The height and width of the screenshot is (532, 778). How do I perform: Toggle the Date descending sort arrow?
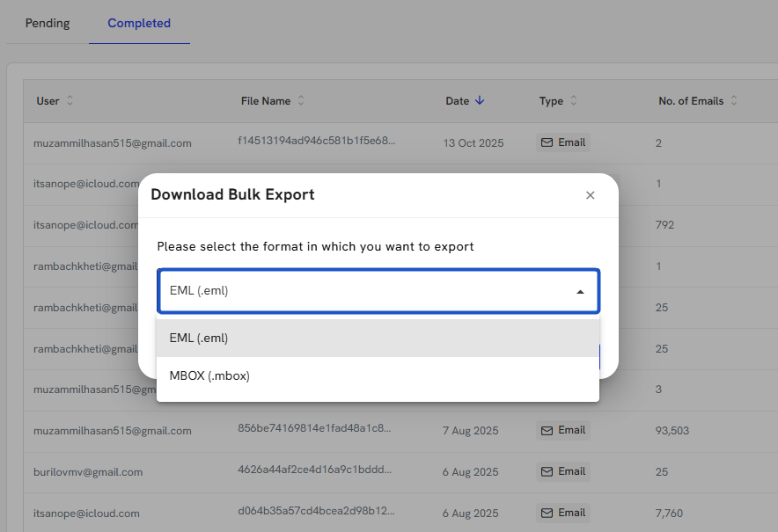[x=480, y=101]
